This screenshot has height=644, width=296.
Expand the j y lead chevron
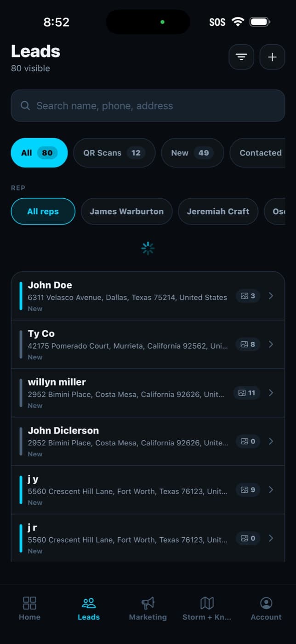pyautogui.click(x=271, y=489)
